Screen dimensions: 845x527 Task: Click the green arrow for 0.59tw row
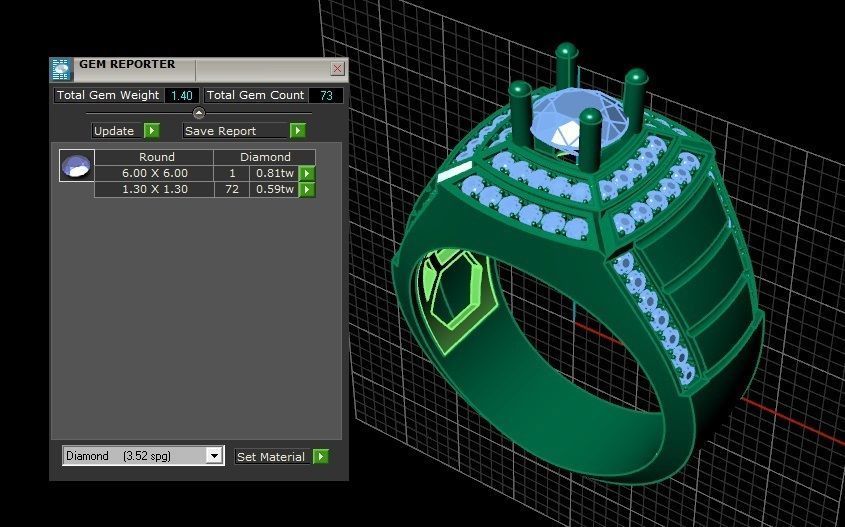[x=307, y=189]
